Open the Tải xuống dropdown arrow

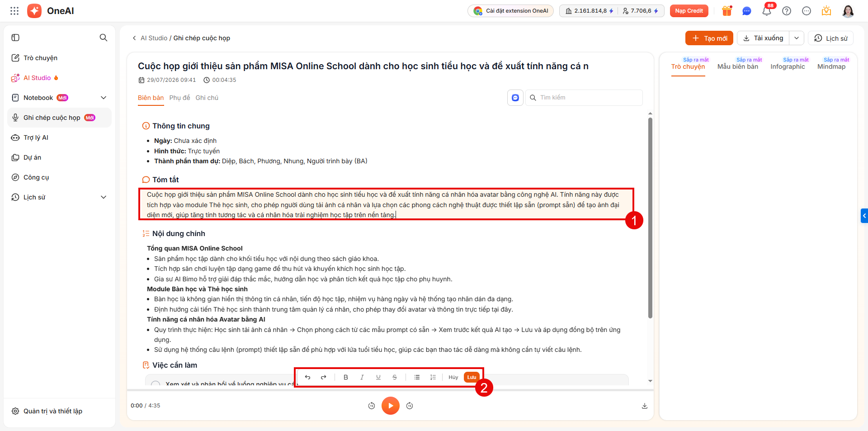[x=797, y=38]
